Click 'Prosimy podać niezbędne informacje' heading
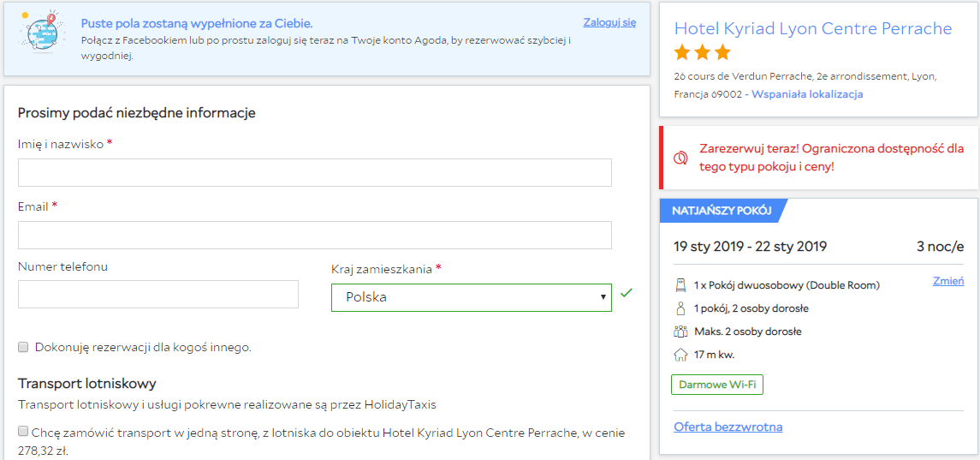The width and height of the screenshot is (980, 460). click(x=137, y=113)
